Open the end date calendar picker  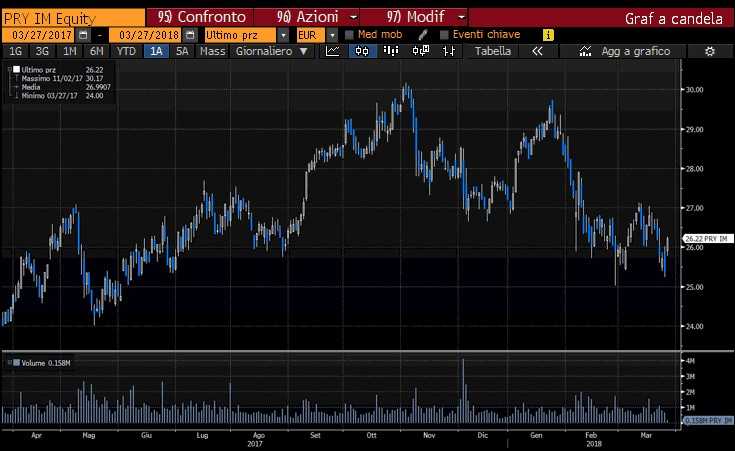[190, 35]
